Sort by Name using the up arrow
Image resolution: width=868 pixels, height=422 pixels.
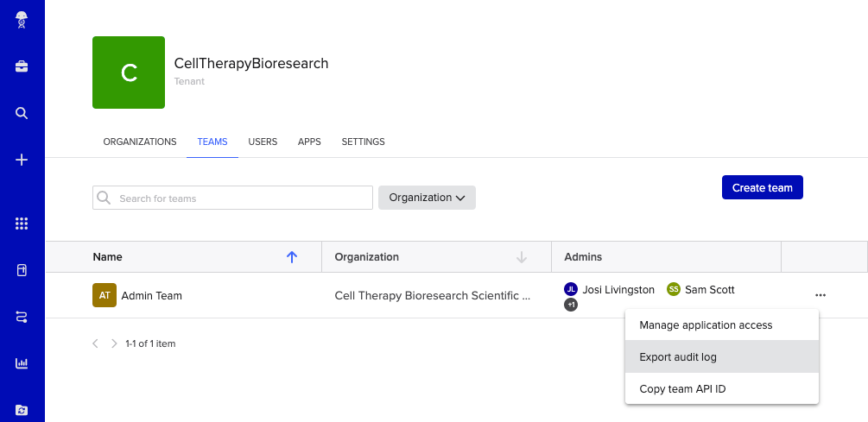click(x=291, y=256)
